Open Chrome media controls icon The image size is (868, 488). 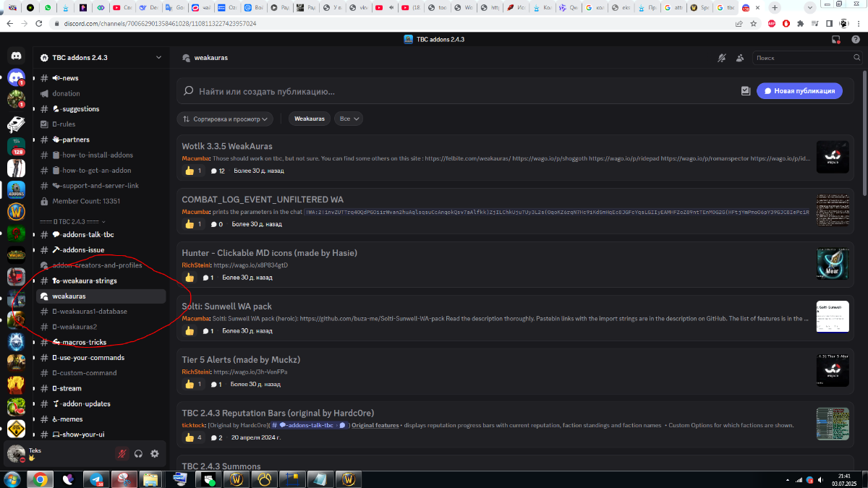click(x=814, y=23)
